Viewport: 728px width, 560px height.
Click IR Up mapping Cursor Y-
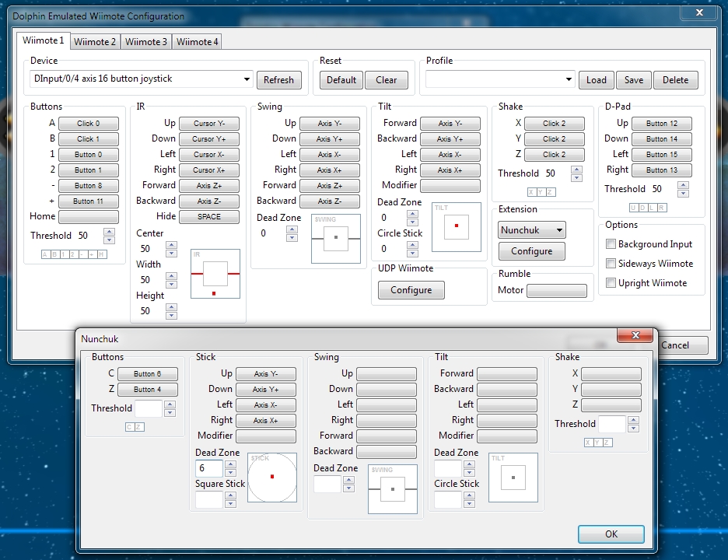pos(209,124)
